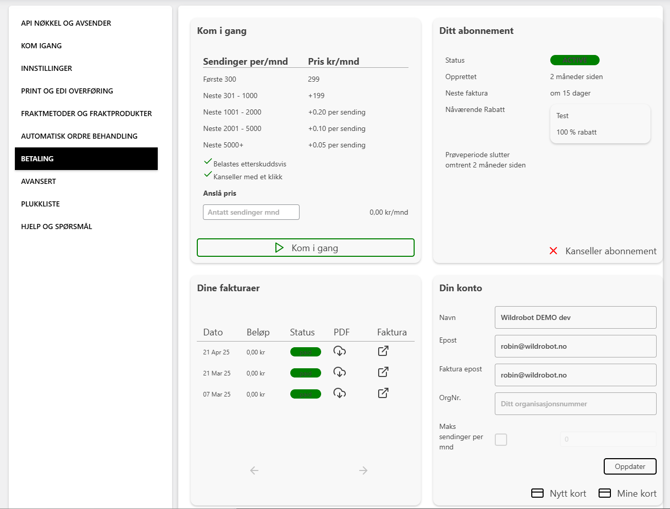
Task: Focus the Epost input field
Action: [575, 346]
